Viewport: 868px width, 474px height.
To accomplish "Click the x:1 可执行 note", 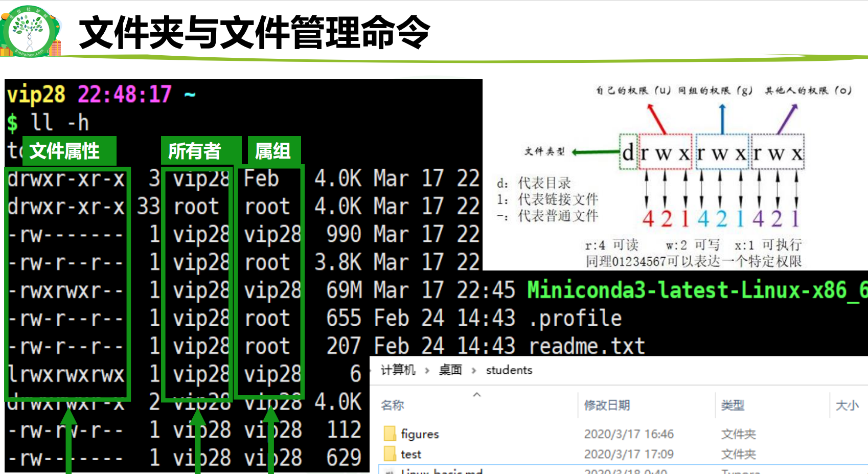I will (768, 245).
